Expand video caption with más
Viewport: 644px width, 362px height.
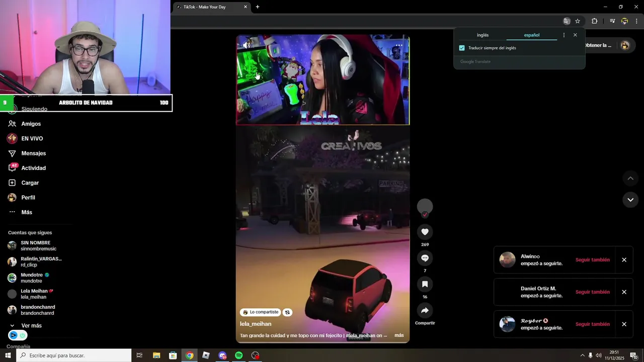click(399, 335)
